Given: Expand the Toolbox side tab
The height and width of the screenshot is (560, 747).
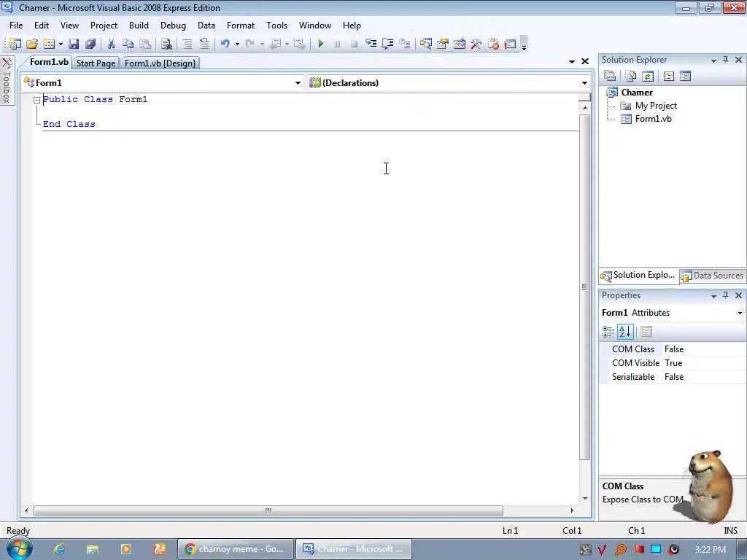Looking at the screenshot, I should pos(7,80).
